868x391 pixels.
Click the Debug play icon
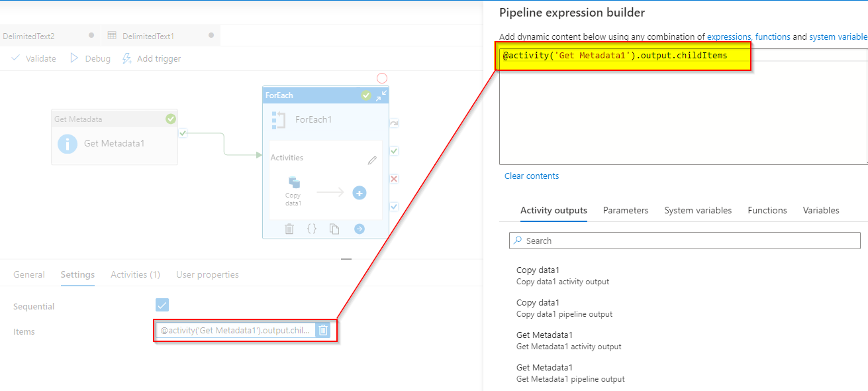click(x=75, y=58)
